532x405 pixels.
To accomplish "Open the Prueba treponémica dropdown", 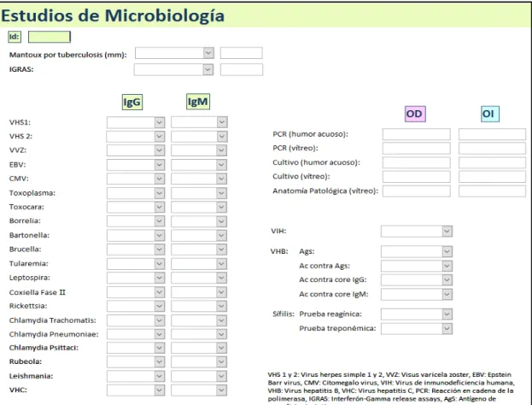I will pyautogui.click(x=447, y=329).
